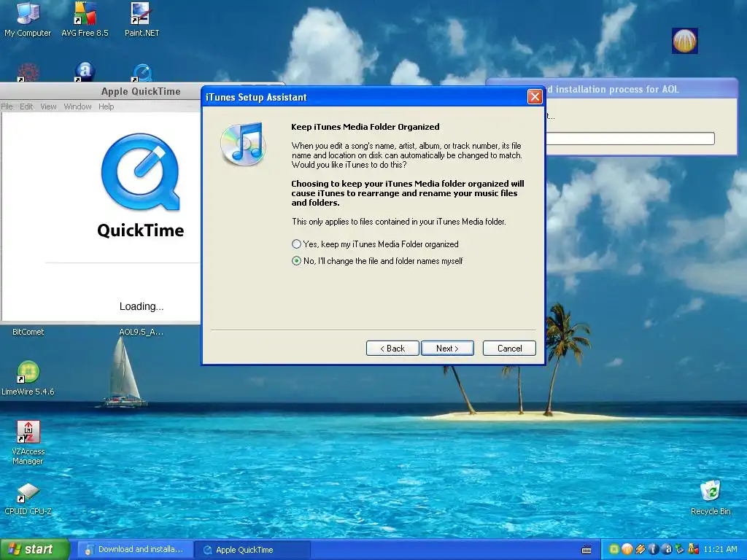Open the QuickTime Window menu

pyautogui.click(x=77, y=106)
